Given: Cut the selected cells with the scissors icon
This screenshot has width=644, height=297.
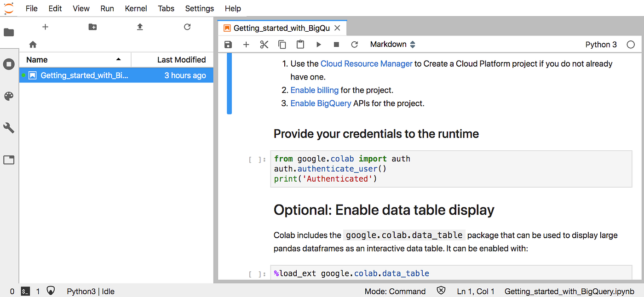Looking at the screenshot, I should tap(264, 44).
